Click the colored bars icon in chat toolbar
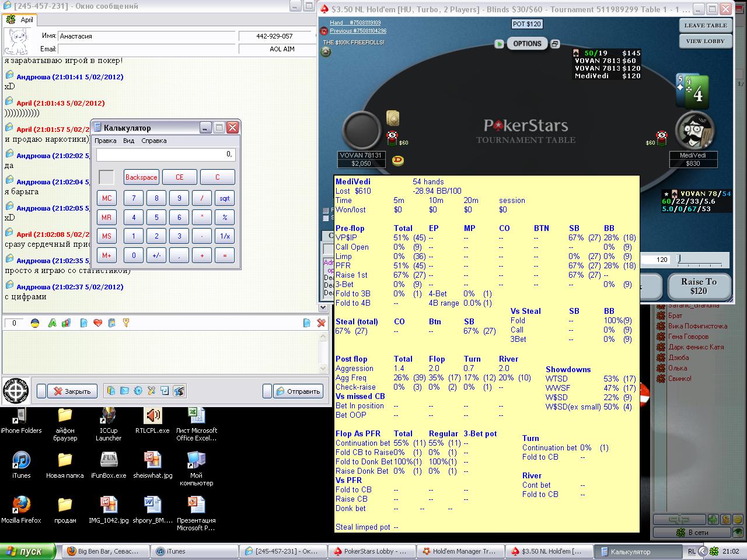This screenshot has height=560, width=747. click(x=66, y=323)
